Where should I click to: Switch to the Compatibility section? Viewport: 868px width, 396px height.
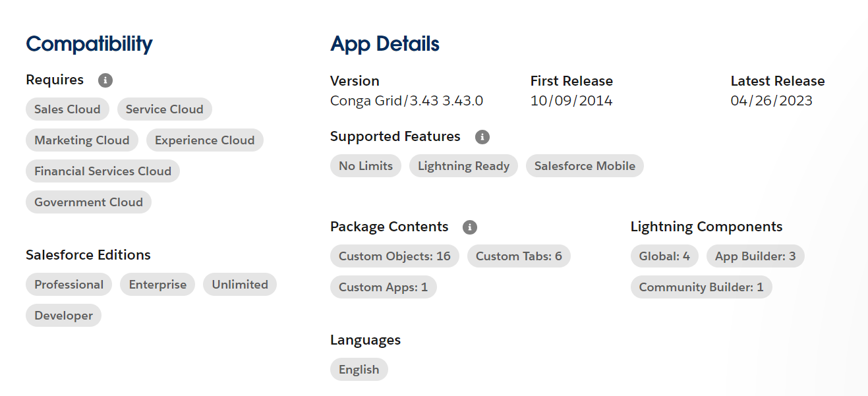tap(88, 45)
